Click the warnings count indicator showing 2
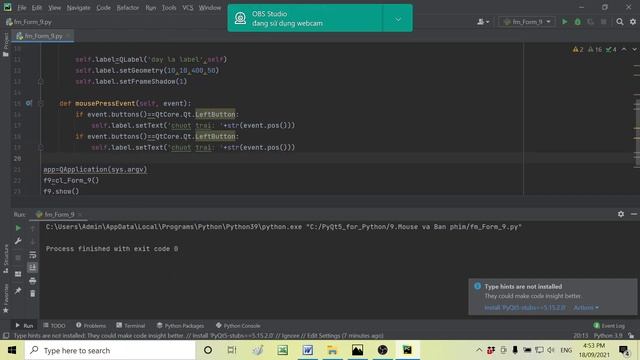This screenshot has width=640, height=360. tap(578, 49)
